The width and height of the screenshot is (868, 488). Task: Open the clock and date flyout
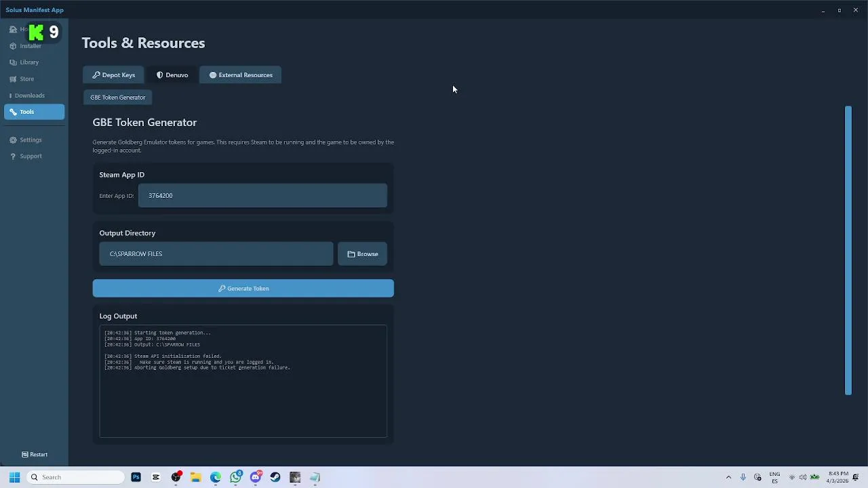(838, 477)
